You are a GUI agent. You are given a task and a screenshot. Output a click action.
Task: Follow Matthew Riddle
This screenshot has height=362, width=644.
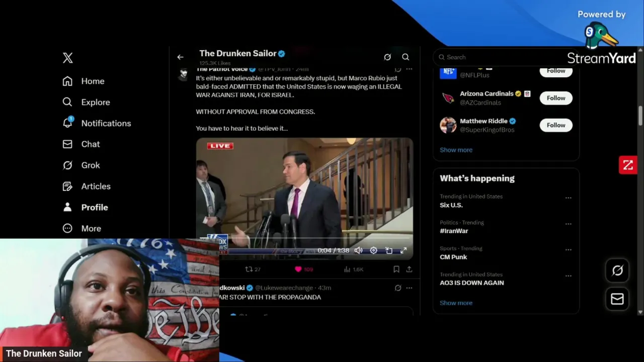(556, 125)
